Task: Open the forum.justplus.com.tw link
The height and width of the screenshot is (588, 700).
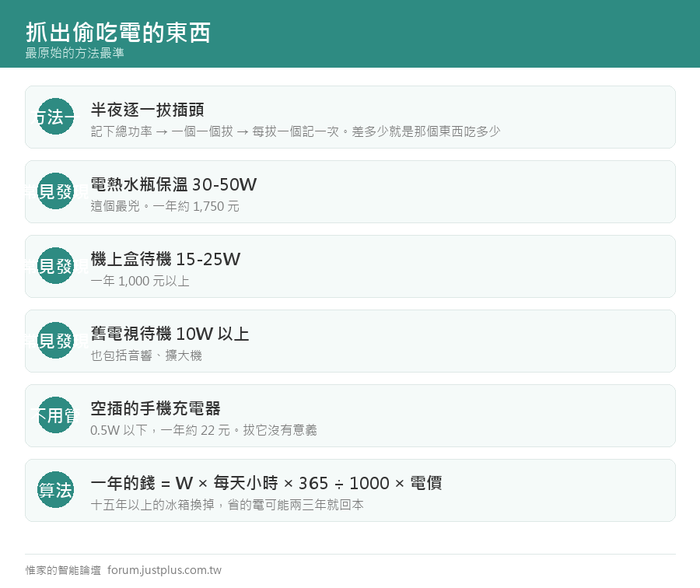Action: [164, 570]
